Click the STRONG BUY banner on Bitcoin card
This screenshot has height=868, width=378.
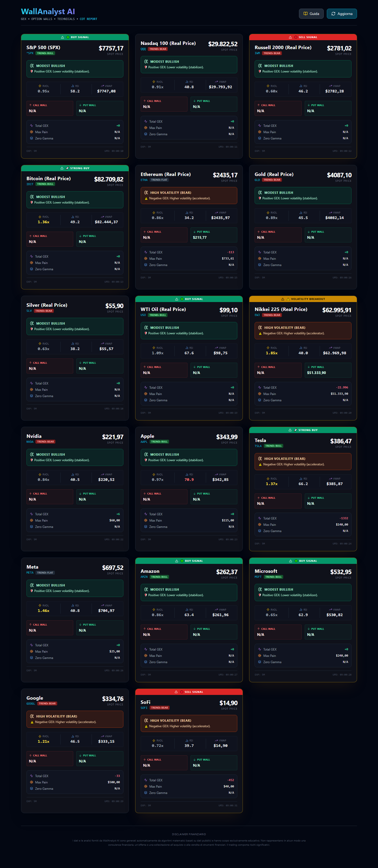click(75, 168)
